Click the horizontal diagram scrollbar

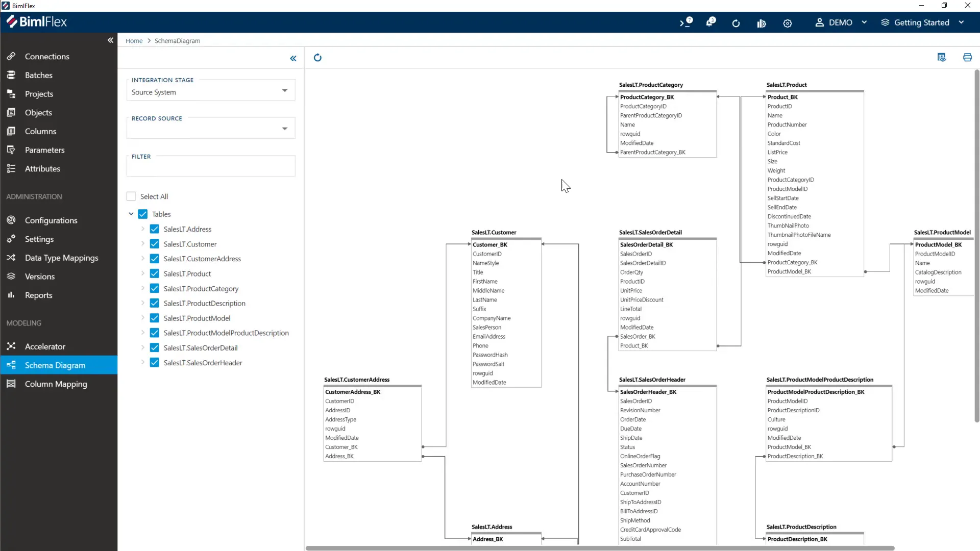point(600,548)
